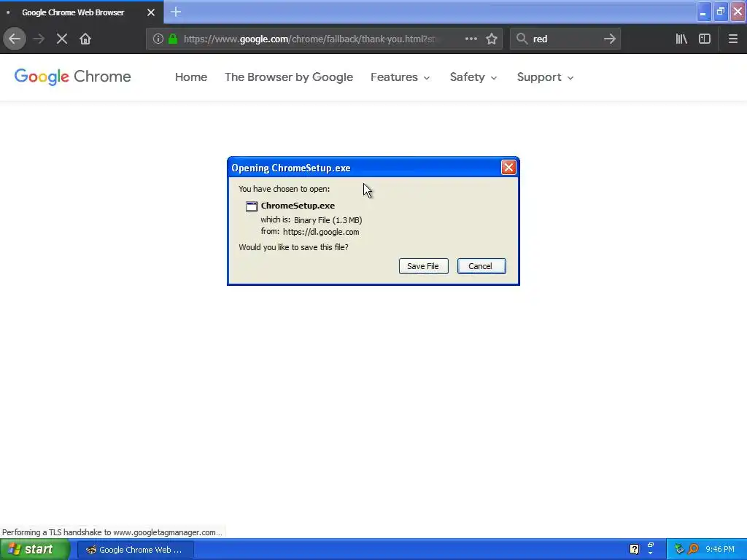Expand the Features dropdown menu

400,77
